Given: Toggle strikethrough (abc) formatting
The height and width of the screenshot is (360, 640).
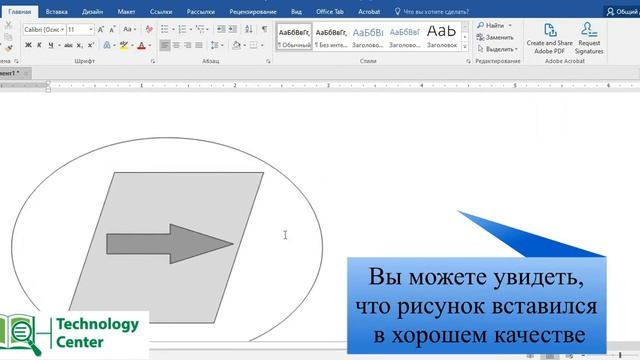Looking at the screenshot, I should click(68, 45).
